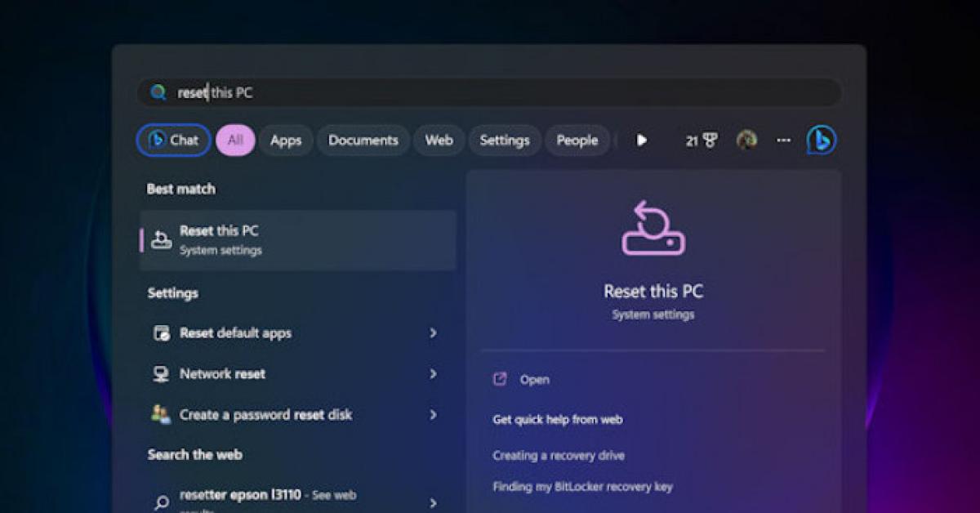Open the three-dot more options menu
The image size is (980, 513).
(x=783, y=141)
